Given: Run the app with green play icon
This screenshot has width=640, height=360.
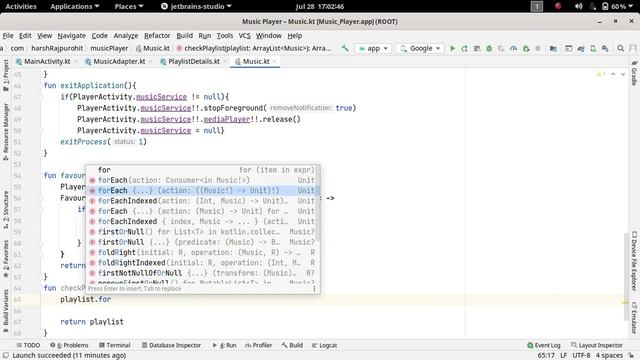Looking at the screenshot, I should (x=452, y=48).
